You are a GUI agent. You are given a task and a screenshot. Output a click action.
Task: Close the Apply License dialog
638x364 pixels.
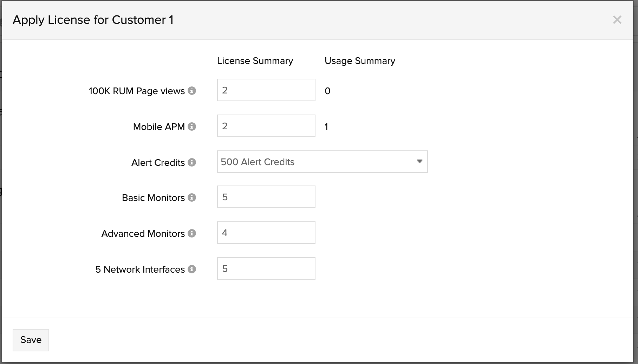pyautogui.click(x=617, y=20)
